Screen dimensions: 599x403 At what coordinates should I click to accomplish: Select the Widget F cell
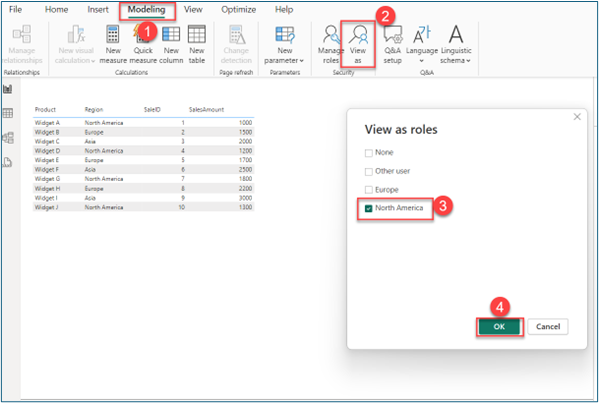[x=47, y=170]
